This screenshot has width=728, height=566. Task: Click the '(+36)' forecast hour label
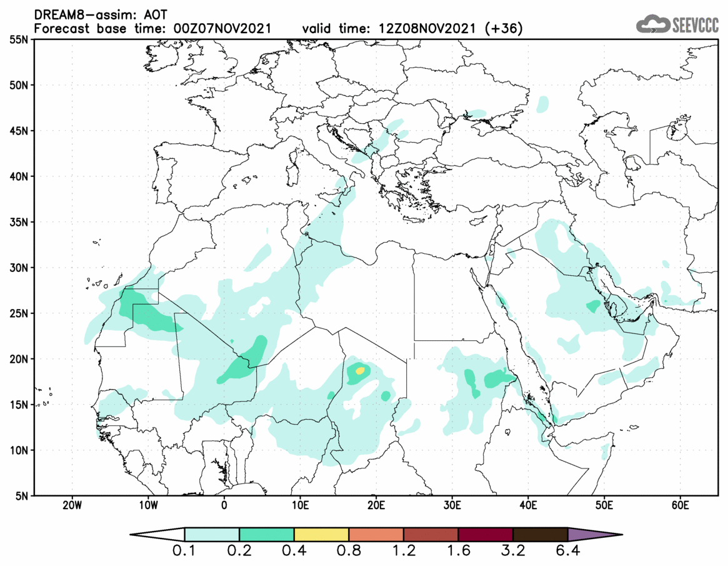503,29
